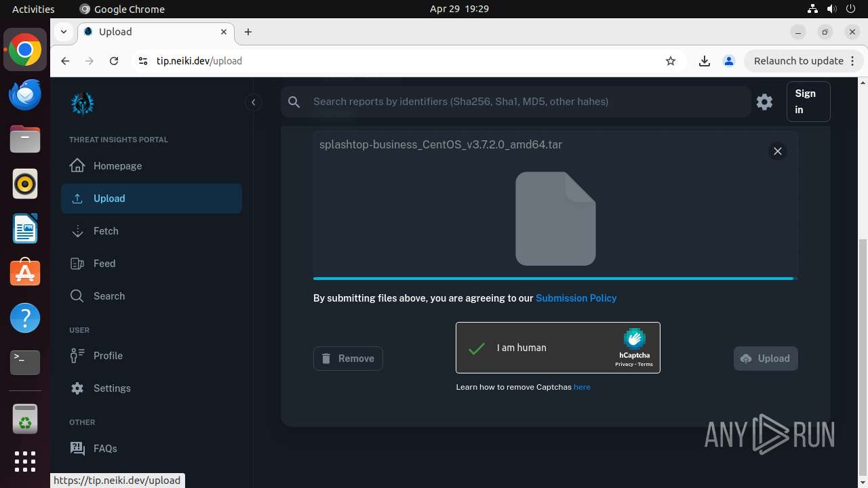View site information icon in address bar

[x=142, y=61]
